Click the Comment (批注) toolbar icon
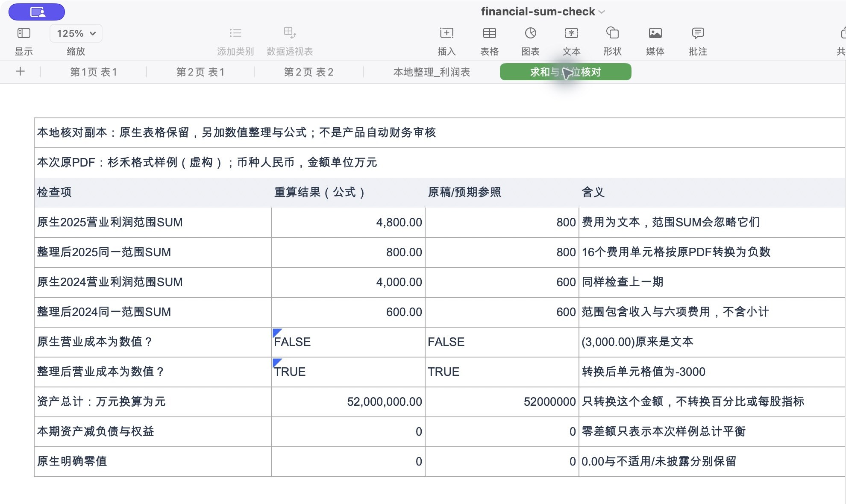The image size is (846, 504). (698, 33)
